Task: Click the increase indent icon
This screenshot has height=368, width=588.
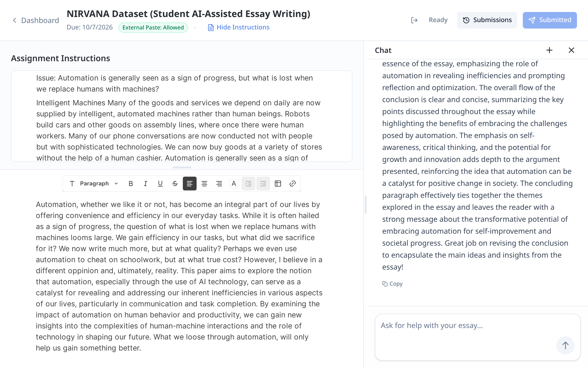Action: (x=248, y=184)
